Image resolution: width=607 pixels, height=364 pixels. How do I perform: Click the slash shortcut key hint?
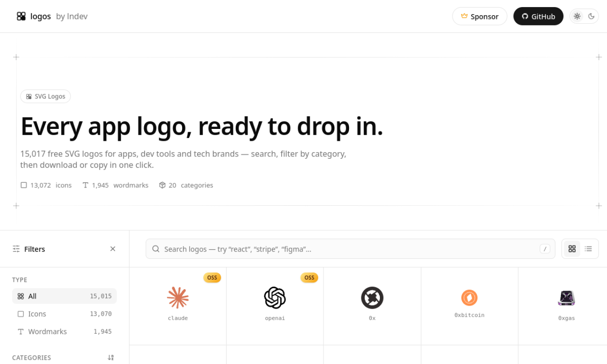point(545,249)
